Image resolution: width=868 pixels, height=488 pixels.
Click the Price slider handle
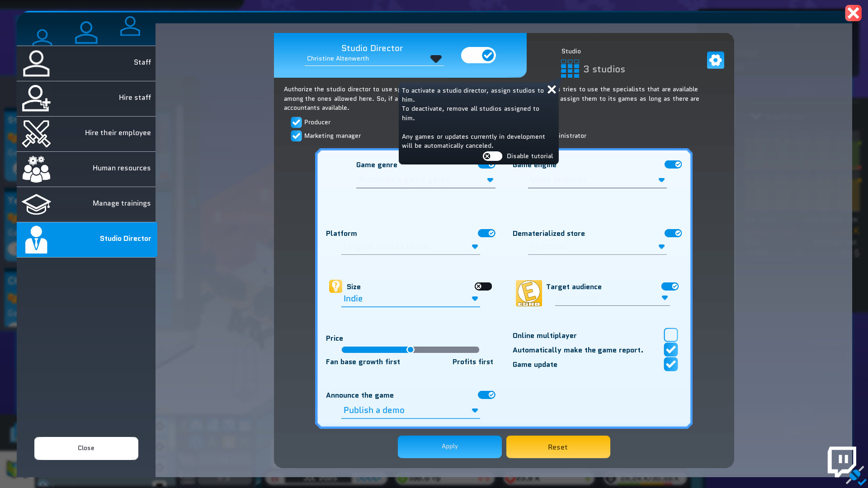410,350
